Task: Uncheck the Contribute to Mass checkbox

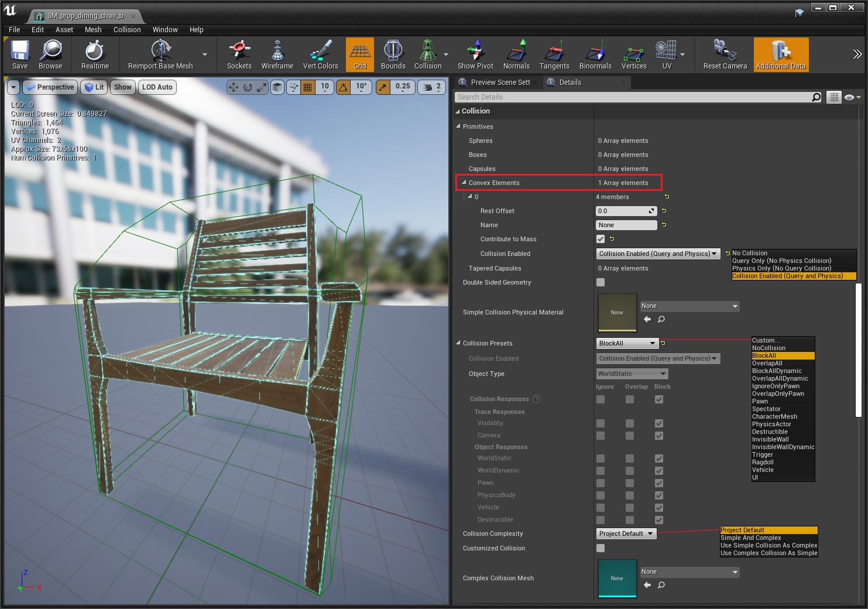Action: point(601,239)
